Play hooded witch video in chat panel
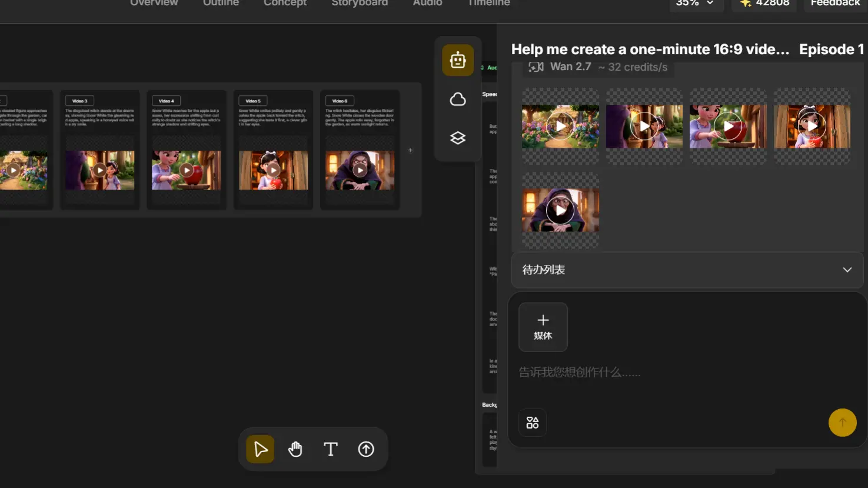 tap(560, 210)
